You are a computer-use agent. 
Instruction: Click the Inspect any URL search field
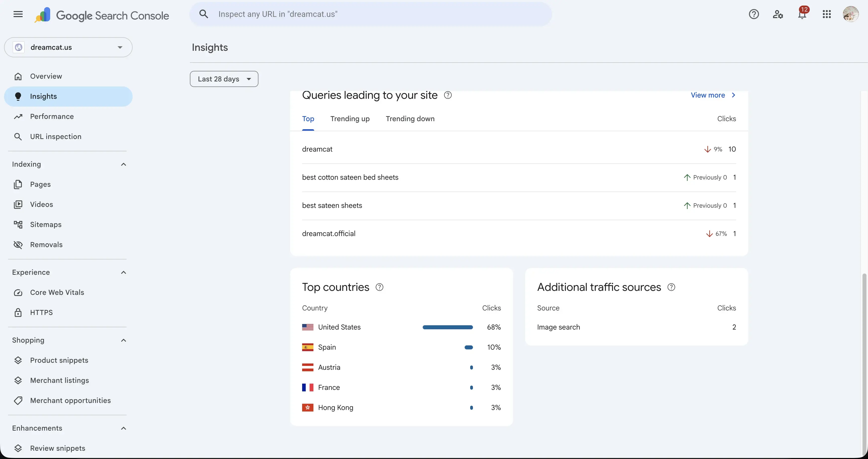pos(371,14)
